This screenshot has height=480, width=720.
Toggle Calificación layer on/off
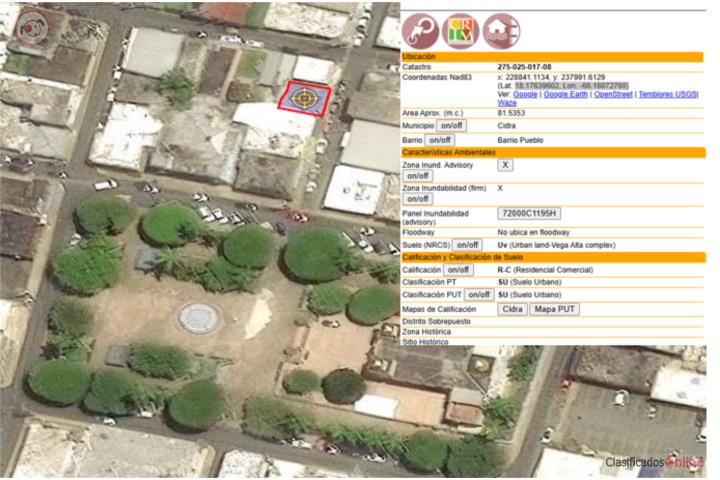tap(458, 270)
